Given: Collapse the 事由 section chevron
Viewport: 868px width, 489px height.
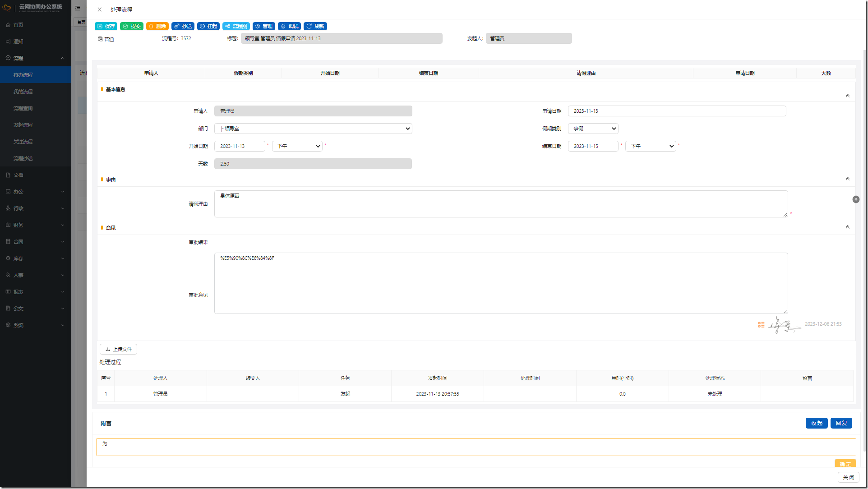Looking at the screenshot, I should pyautogui.click(x=847, y=179).
